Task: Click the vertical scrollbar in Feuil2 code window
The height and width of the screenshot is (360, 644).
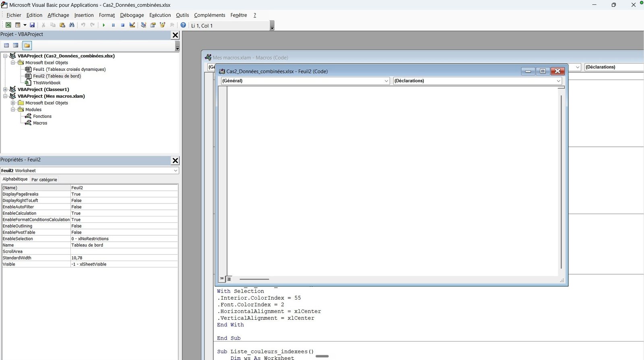Action: (561, 182)
